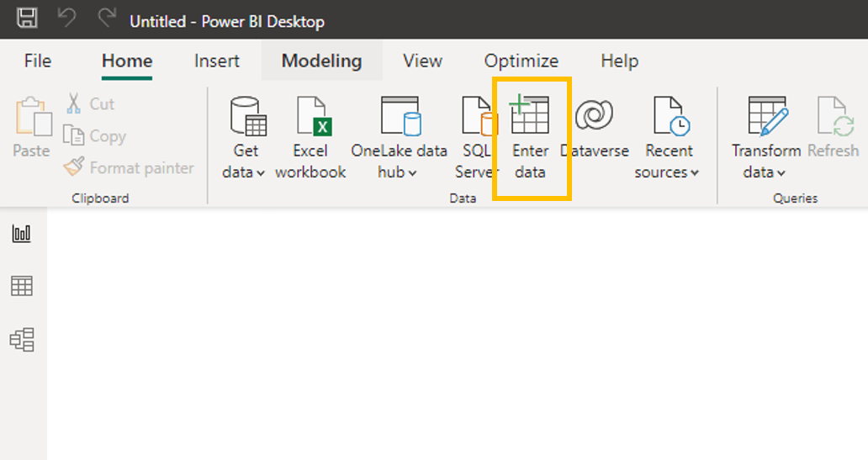
Task: Click Cut in the Clipboard group
Action: (x=90, y=103)
